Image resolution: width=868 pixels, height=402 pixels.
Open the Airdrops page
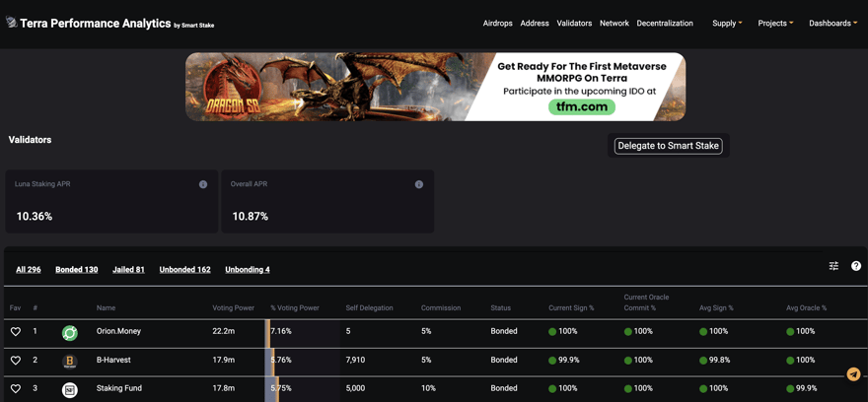498,24
